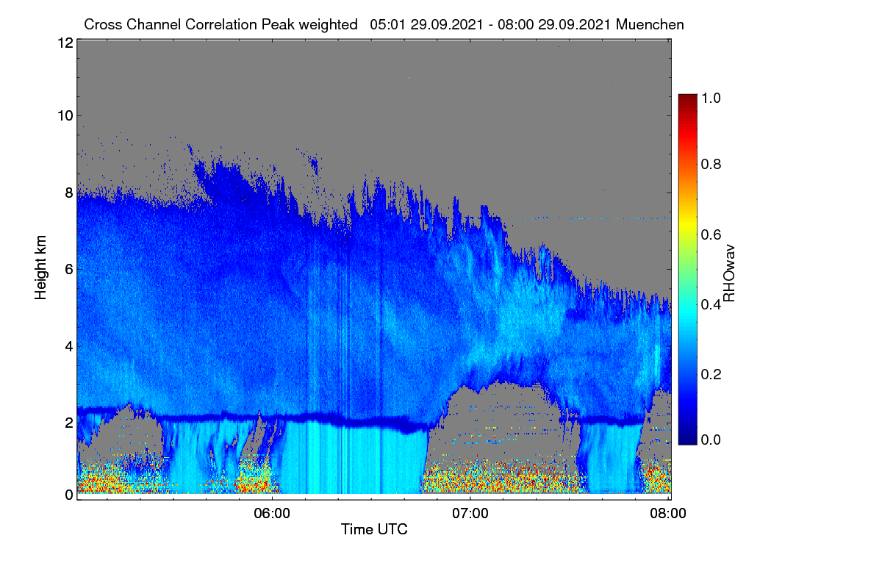Viewport: 882px width, 588px height.
Task: Click the 07:00 time tick label
Action: (x=470, y=513)
